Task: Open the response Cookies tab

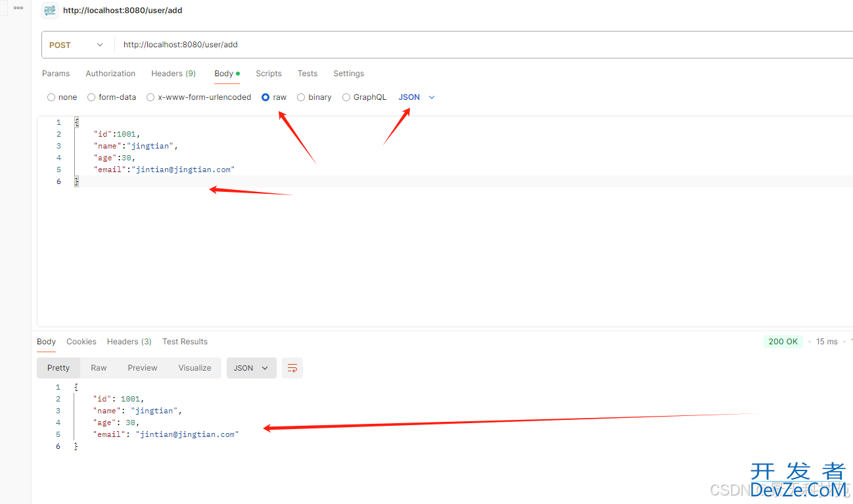Action: click(81, 342)
